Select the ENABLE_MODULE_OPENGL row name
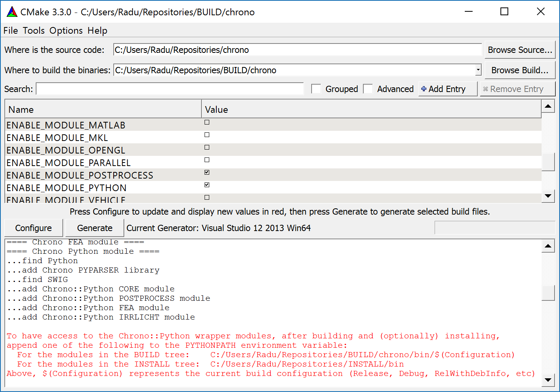560x392 pixels. (x=66, y=150)
